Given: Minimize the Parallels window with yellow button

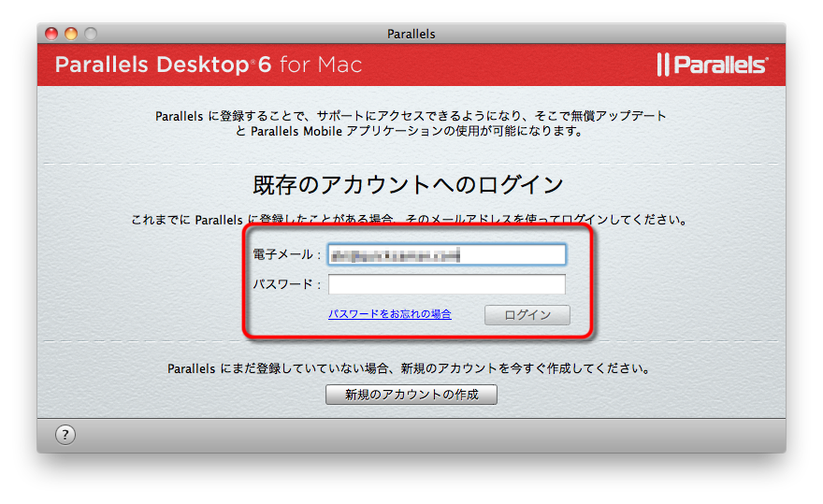Looking at the screenshot, I should click(x=71, y=34).
